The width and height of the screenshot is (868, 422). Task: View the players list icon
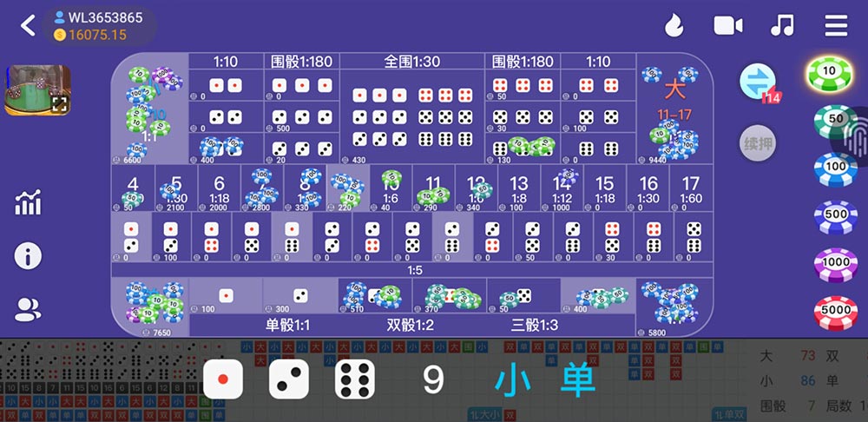pos(29,309)
